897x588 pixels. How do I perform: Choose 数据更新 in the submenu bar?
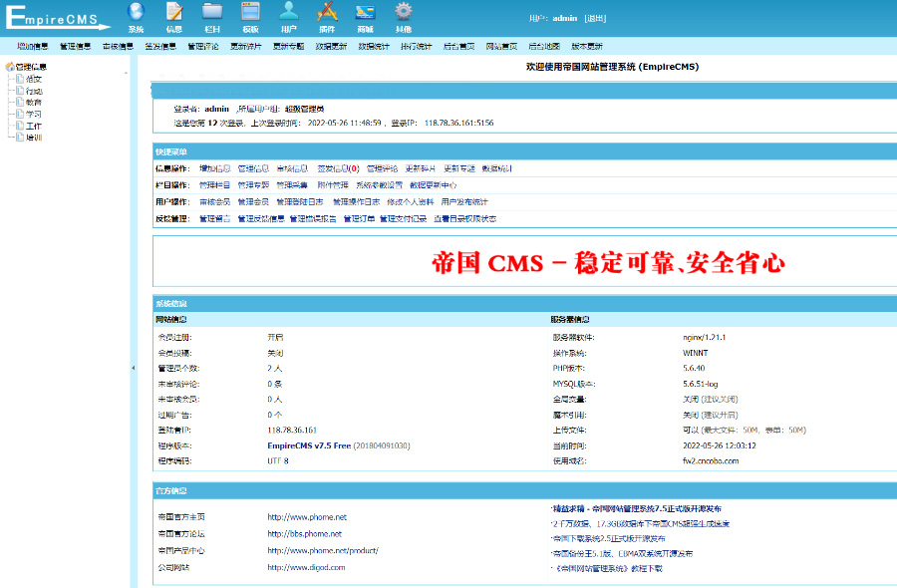click(x=331, y=46)
